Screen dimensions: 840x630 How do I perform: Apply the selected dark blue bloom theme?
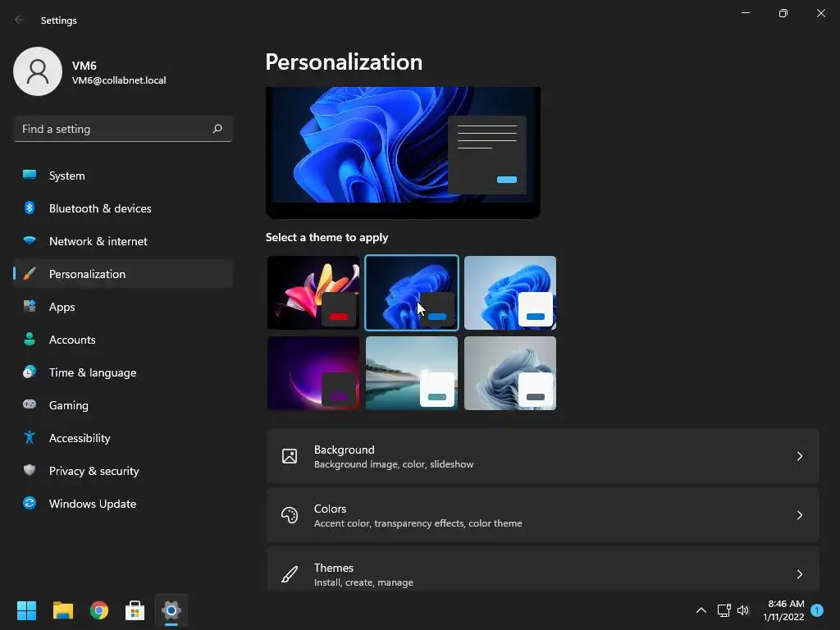pos(412,293)
